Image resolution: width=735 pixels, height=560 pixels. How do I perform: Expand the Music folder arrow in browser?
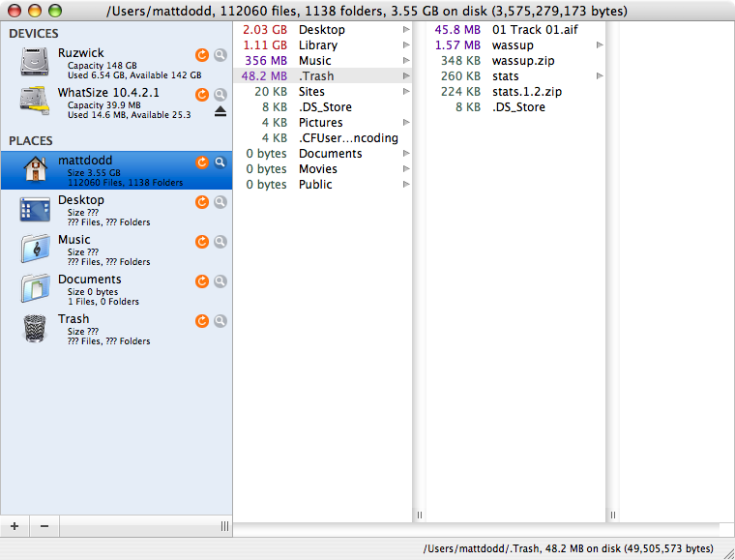point(406,61)
